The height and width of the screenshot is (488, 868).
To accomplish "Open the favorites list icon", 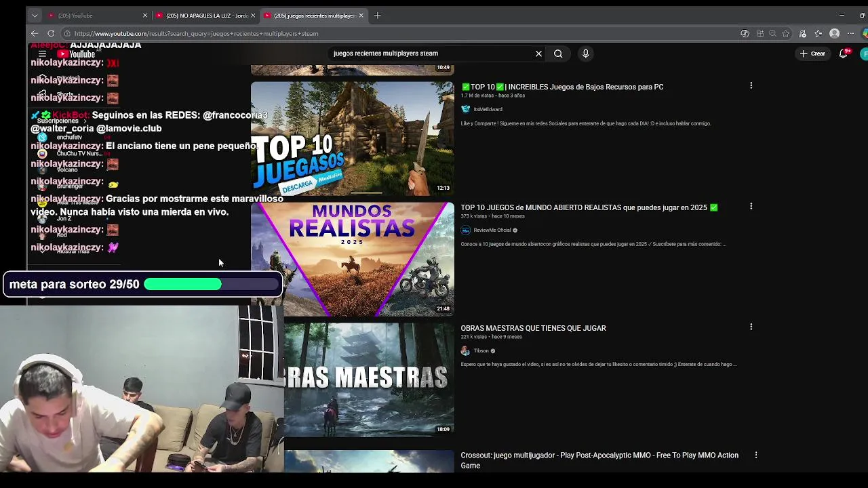I will (818, 33).
